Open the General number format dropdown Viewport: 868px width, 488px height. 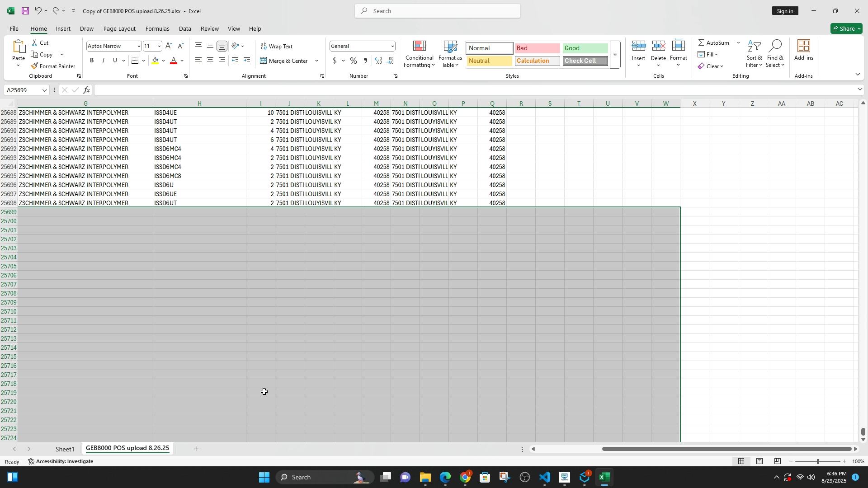tap(392, 46)
